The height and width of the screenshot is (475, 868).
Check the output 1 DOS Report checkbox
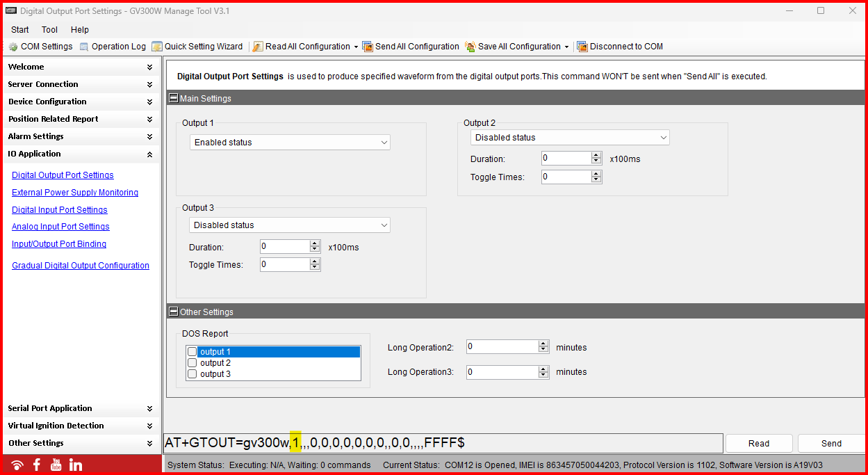point(193,352)
